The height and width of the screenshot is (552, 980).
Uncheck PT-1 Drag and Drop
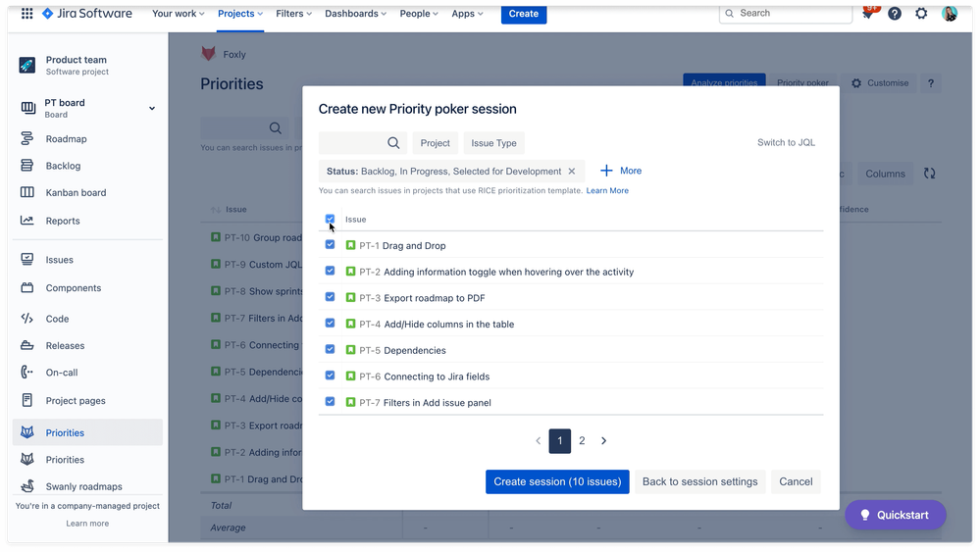tap(330, 245)
